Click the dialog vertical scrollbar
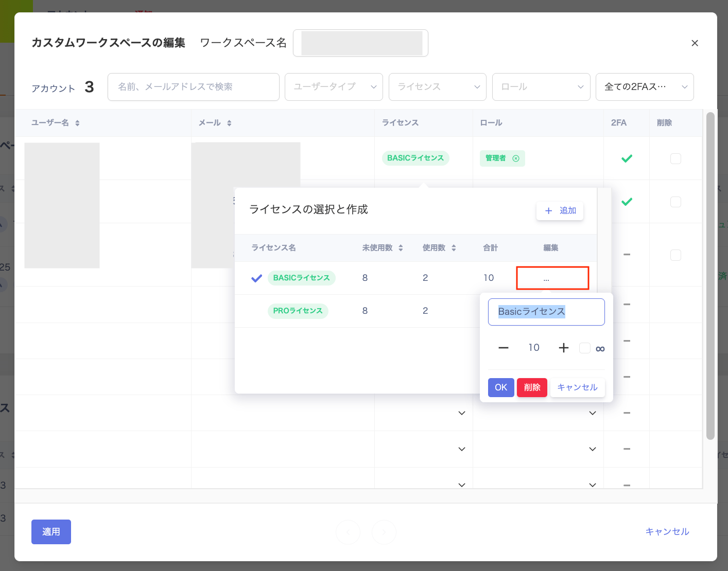728x571 pixels. tap(710, 276)
